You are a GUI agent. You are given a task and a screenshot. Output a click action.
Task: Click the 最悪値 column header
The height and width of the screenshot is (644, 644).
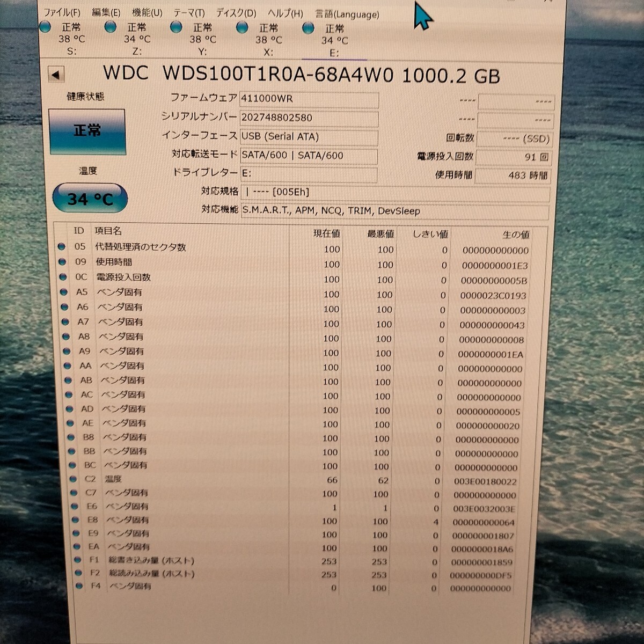380,234
